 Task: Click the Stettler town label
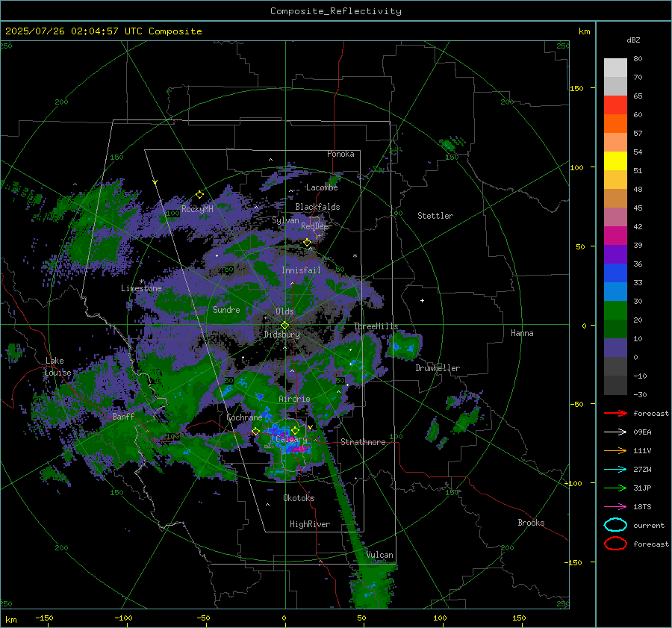(435, 216)
